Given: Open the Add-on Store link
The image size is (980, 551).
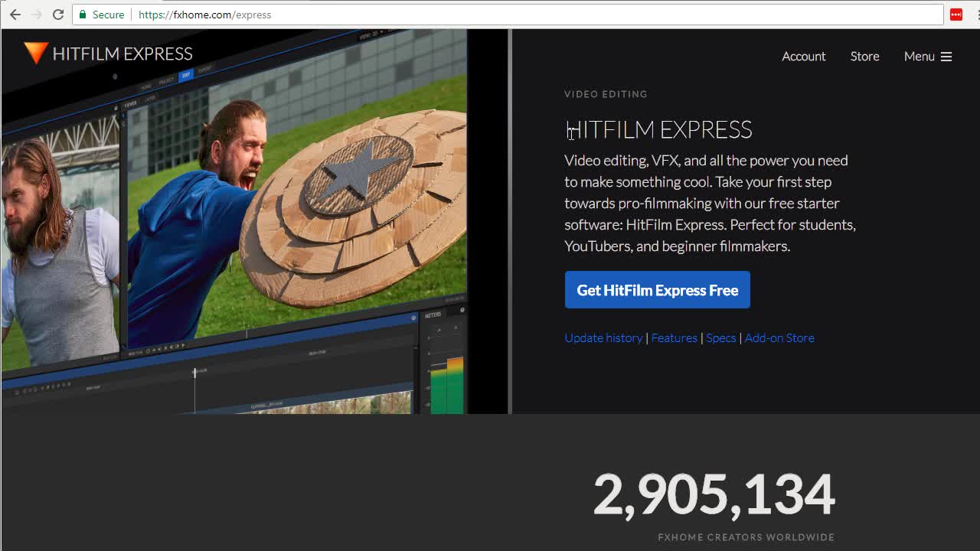Looking at the screenshot, I should pyautogui.click(x=779, y=337).
